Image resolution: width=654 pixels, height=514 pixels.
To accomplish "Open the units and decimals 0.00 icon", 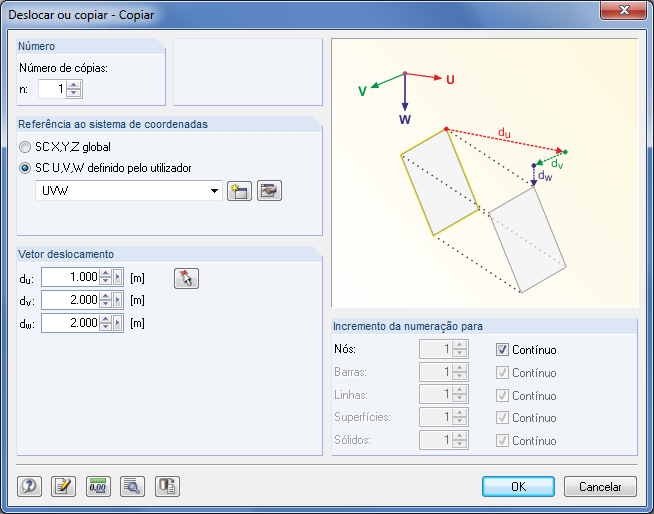I will (x=98, y=486).
